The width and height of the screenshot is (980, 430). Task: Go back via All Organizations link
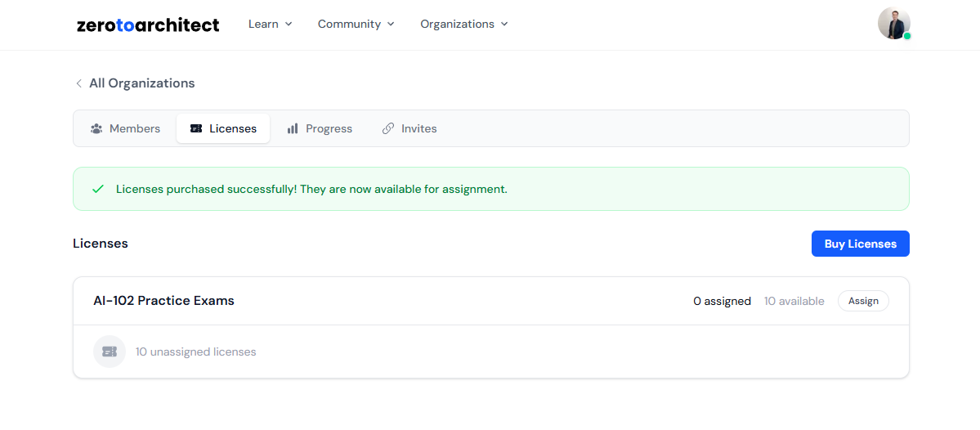coord(141,83)
